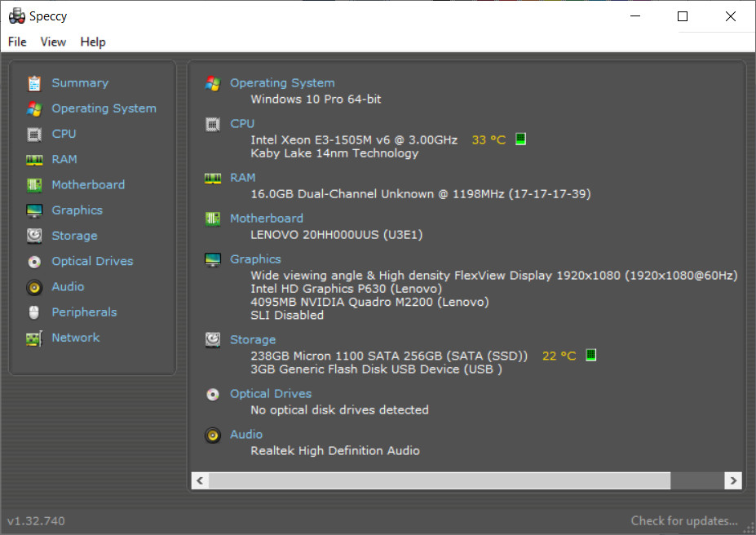Select Graphics in the sidebar

tap(77, 210)
